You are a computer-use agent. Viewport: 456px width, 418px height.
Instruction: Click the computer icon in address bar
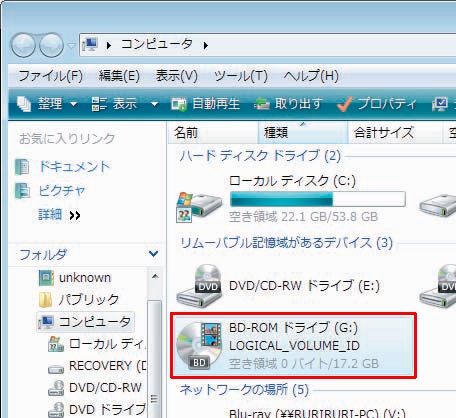click(90, 44)
